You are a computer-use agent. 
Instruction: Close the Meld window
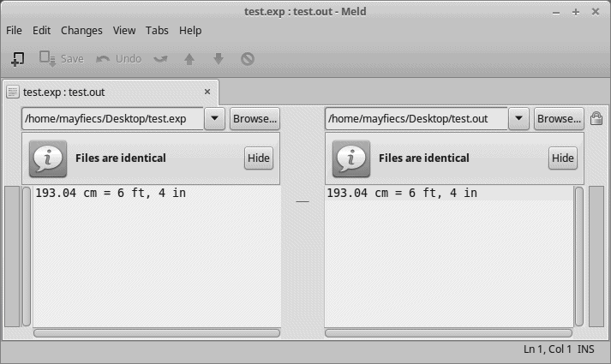click(x=596, y=12)
